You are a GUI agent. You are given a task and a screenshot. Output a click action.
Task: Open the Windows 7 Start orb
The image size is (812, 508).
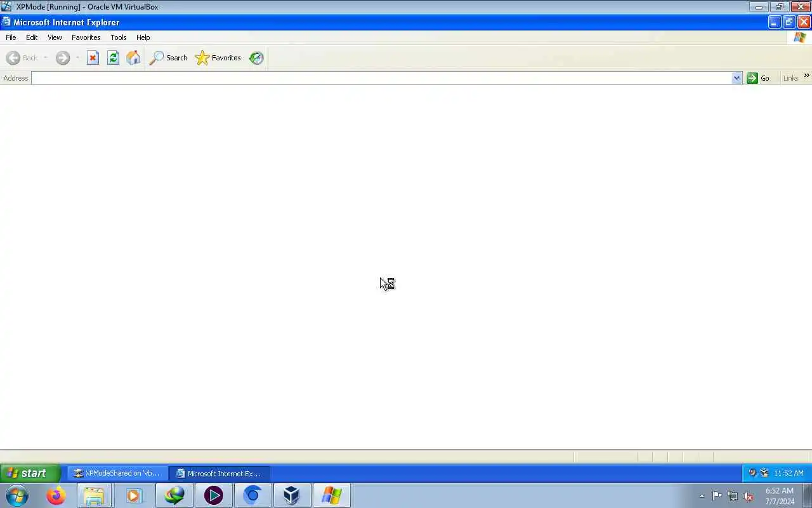click(x=17, y=495)
